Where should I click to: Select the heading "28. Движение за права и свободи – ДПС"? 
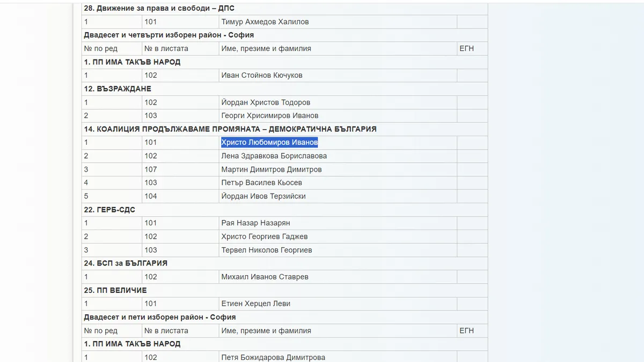[159, 9]
